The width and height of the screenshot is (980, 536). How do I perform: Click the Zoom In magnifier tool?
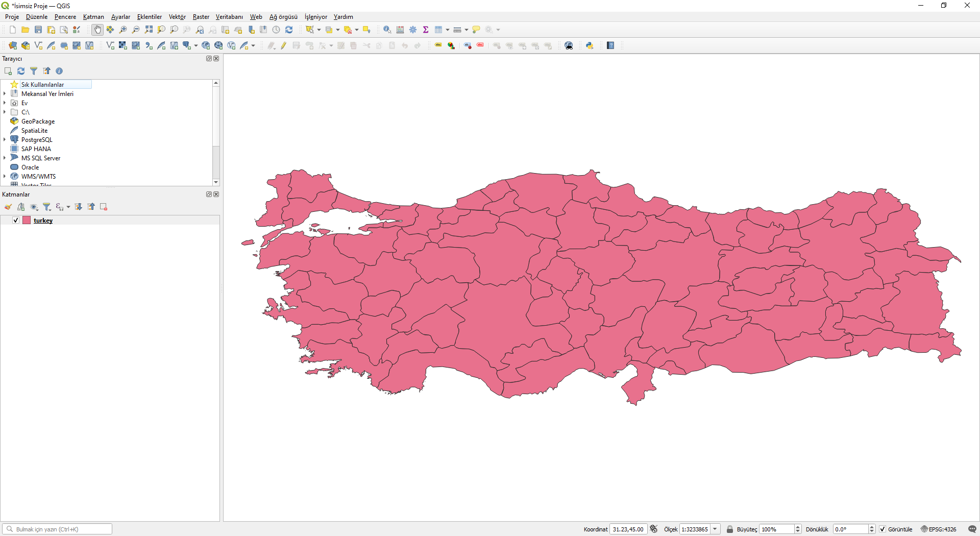123,30
